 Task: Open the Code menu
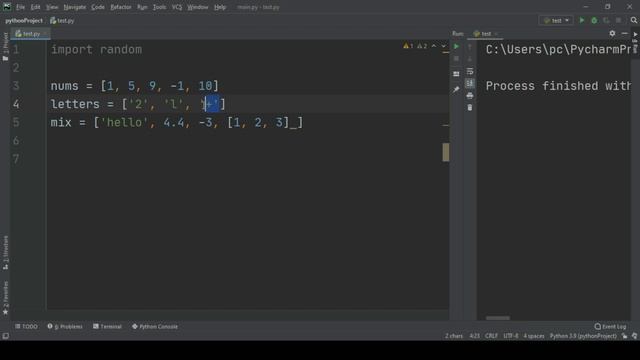coord(98,7)
